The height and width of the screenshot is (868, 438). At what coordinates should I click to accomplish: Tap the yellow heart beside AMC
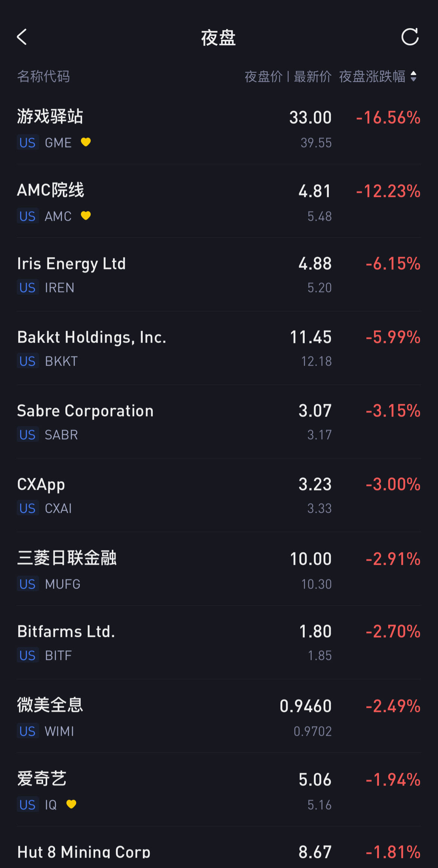pos(86,216)
